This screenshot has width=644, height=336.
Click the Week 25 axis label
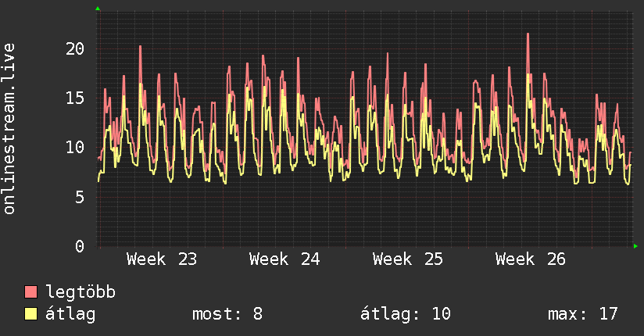click(408, 259)
